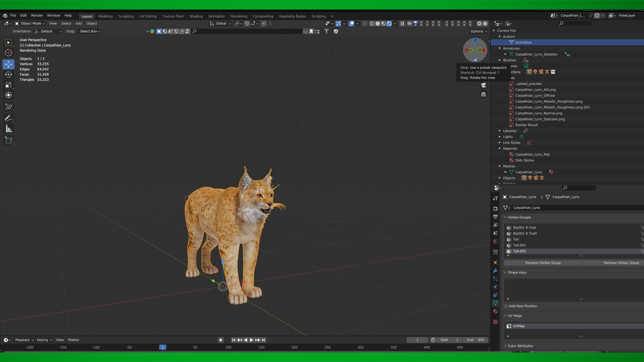Viewport: 644px width, 362px height.
Task: Choose the Rotate tool
Action: (x=8, y=74)
